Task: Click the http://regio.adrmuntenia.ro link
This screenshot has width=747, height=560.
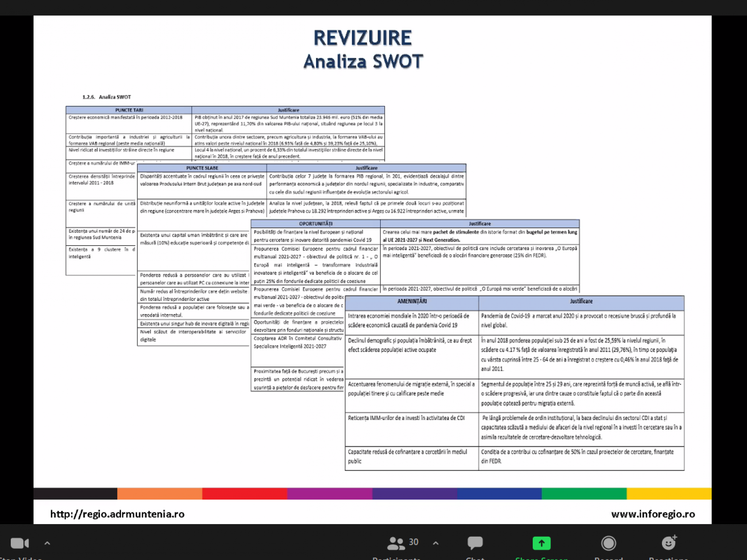Action: (117, 514)
